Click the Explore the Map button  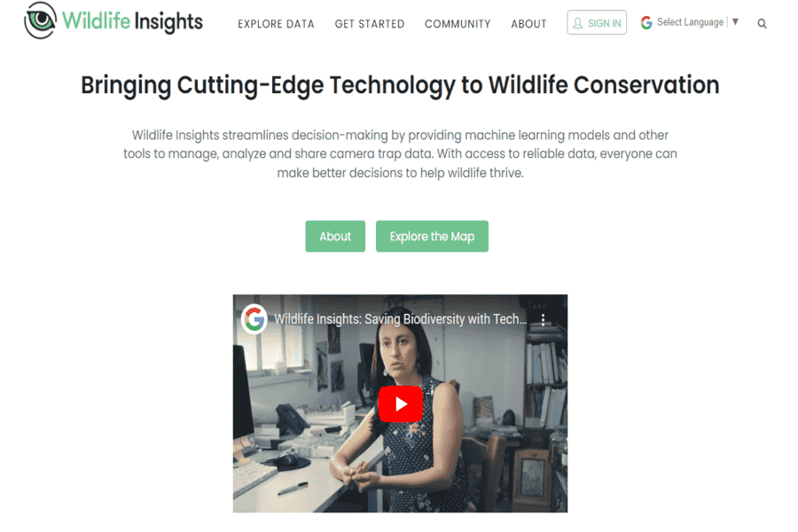tap(432, 236)
